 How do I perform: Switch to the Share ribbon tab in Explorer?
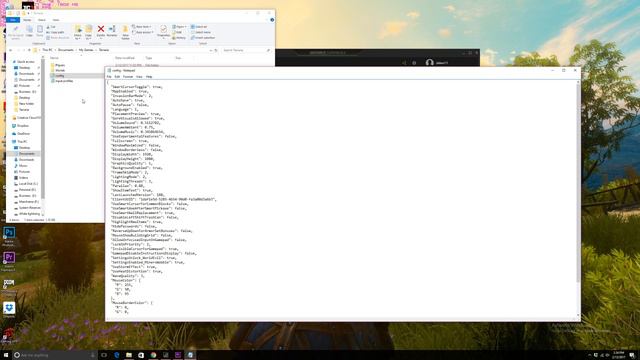click(x=42, y=20)
